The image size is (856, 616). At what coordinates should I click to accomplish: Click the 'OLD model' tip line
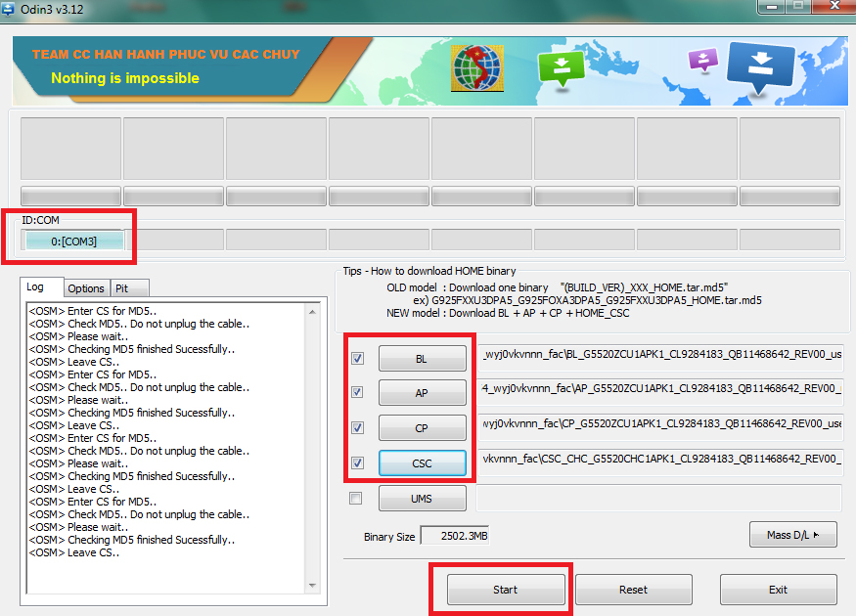click(557, 287)
